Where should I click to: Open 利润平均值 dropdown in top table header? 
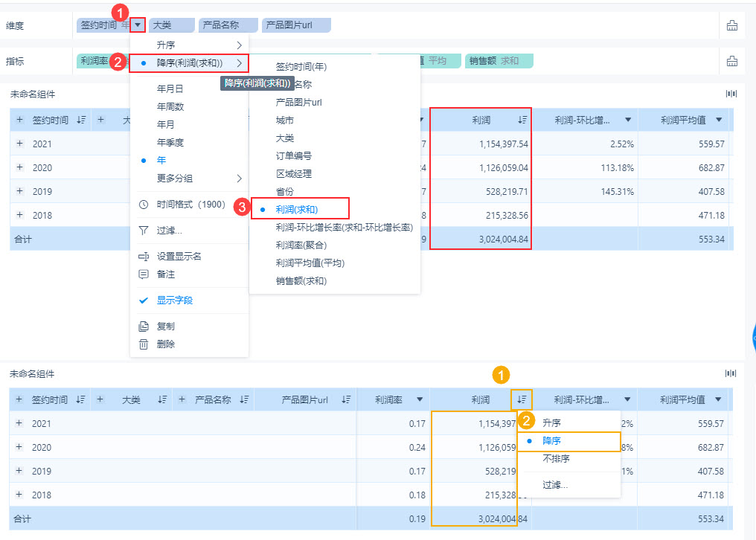[x=719, y=120]
